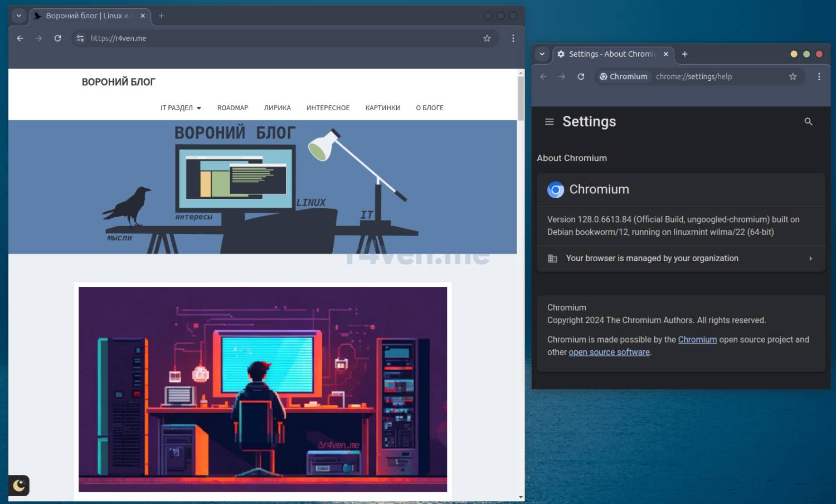The height and width of the screenshot is (504, 836).
Task: Open the blog browser's three-dot menu
Action: click(x=513, y=38)
